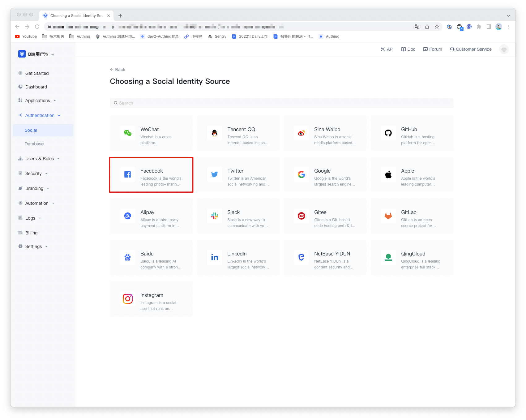This screenshot has height=420, width=526.
Task: Go back using the Back link
Action: tap(118, 70)
